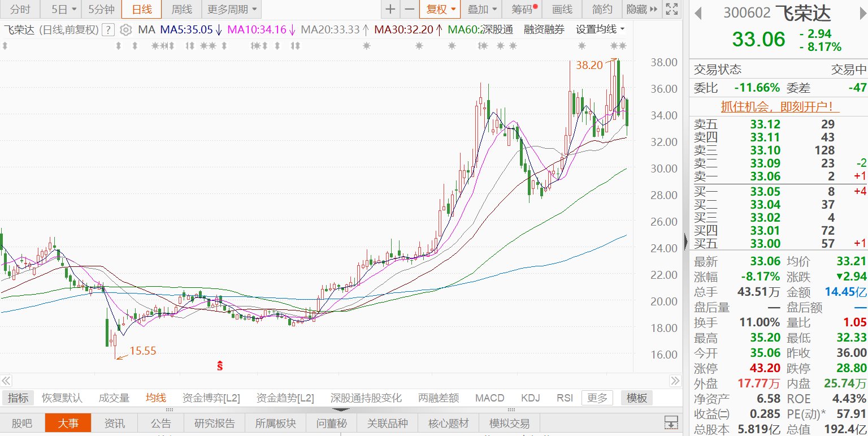
Task: Enter fullscreen chart mode icon
Action: (x=671, y=9)
